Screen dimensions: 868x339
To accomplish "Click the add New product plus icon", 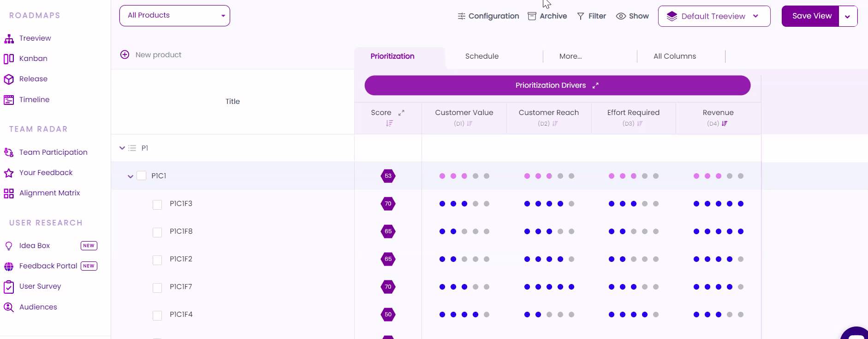I will pos(125,54).
